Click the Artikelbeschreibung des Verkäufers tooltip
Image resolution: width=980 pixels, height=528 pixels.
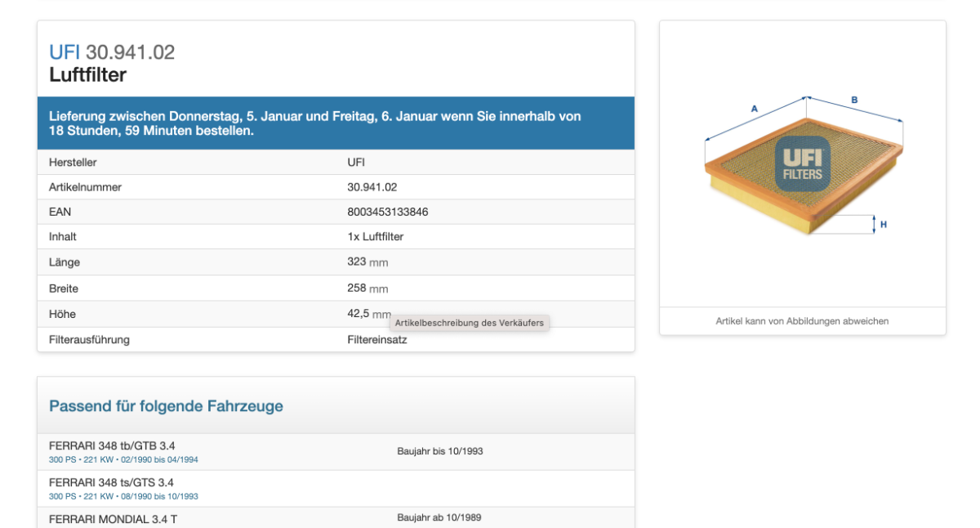coord(469,323)
